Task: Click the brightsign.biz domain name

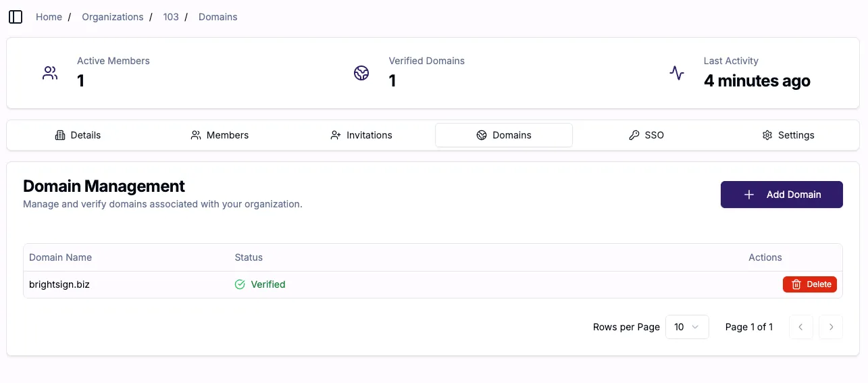Action: coord(59,284)
